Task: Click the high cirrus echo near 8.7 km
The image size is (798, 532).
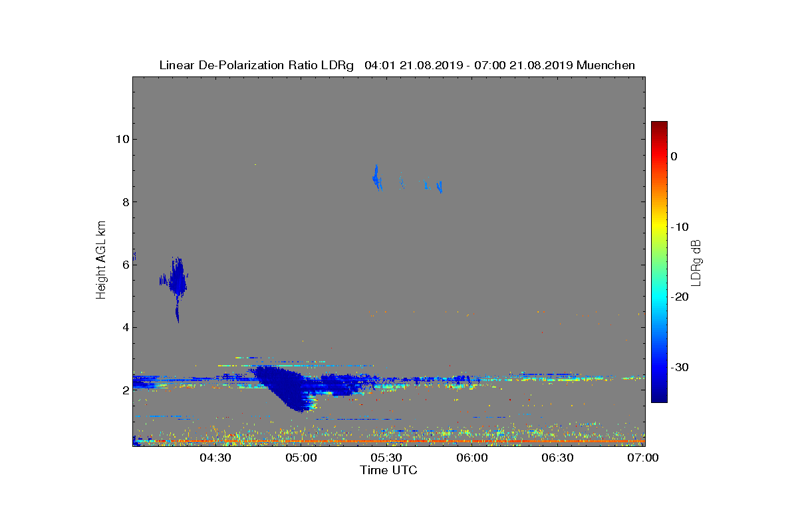Action: tap(376, 177)
